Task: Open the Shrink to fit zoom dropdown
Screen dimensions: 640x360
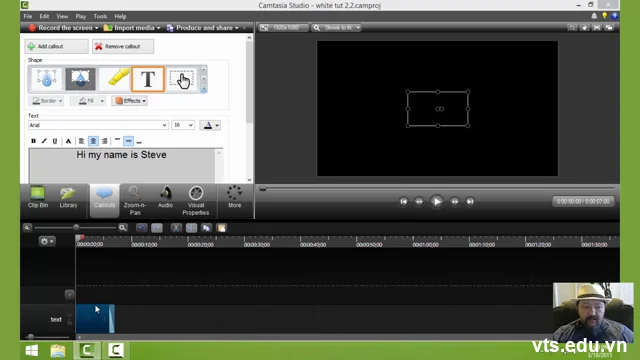Action: (337, 28)
